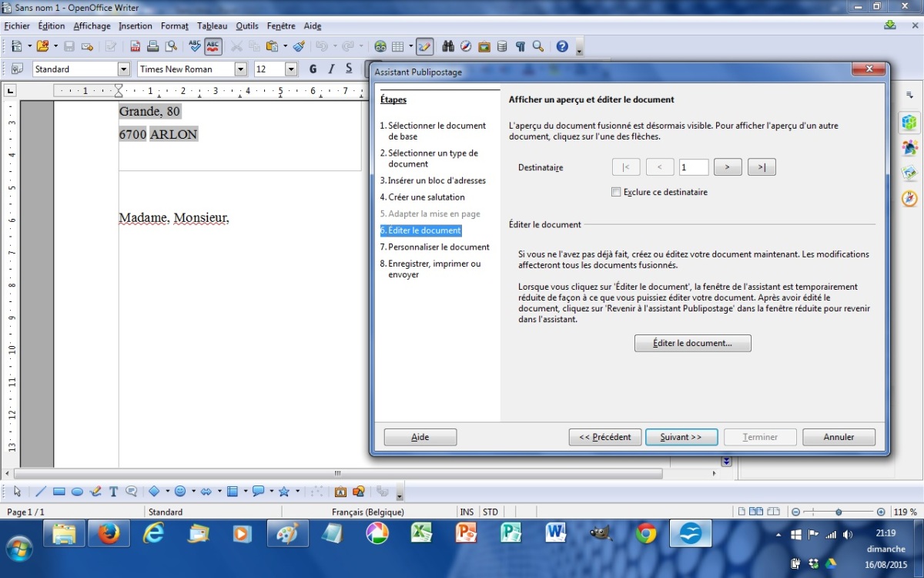Image resolution: width=924 pixels, height=578 pixels.
Task: Insert a table using the Table icon
Action: (398, 46)
